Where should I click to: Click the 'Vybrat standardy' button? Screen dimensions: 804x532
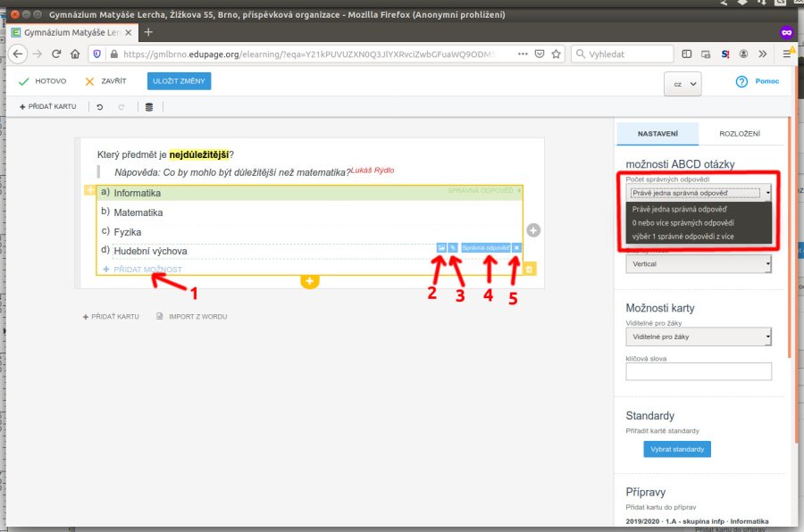[677, 449]
